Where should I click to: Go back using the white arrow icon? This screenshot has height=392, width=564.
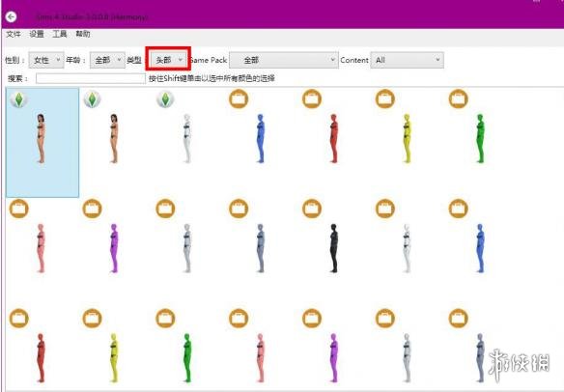pyautogui.click(x=12, y=16)
